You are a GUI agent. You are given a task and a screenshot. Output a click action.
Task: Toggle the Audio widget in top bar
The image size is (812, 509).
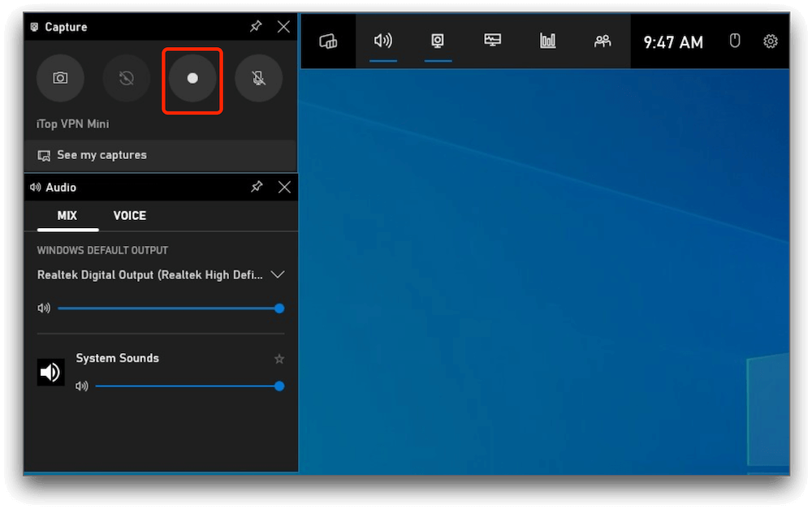click(382, 41)
